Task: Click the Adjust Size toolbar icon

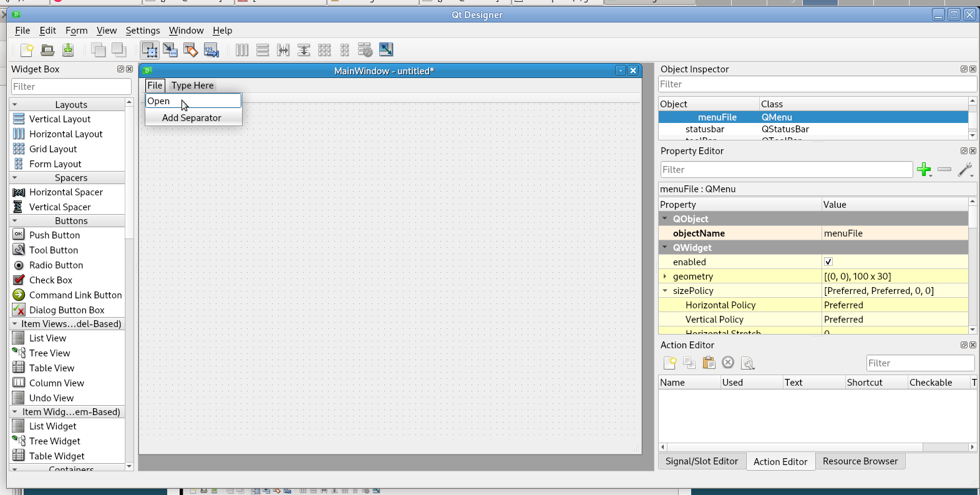Action: [386, 50]
